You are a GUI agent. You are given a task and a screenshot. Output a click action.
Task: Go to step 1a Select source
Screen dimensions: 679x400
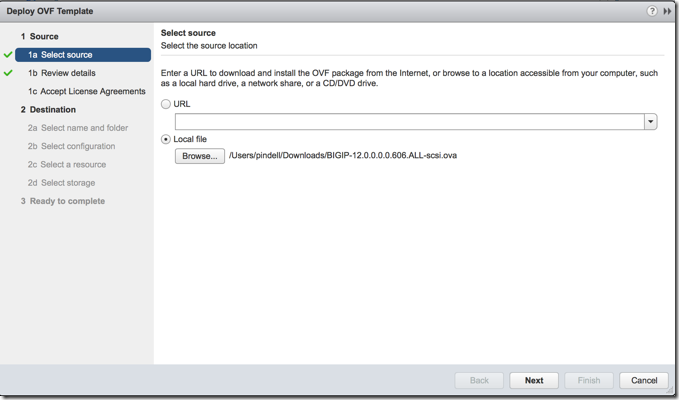tap(67, 55)
